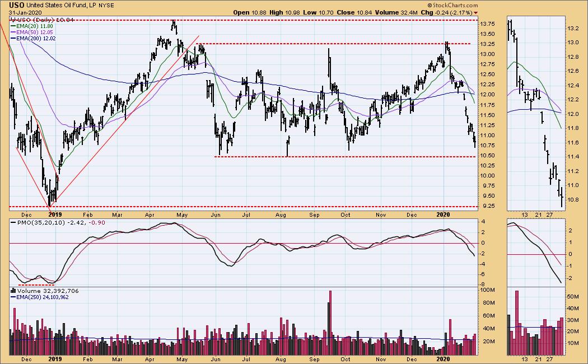Click the High 10.98 value
The height and width of the screenshot is (364, 588).
[285, 12]
